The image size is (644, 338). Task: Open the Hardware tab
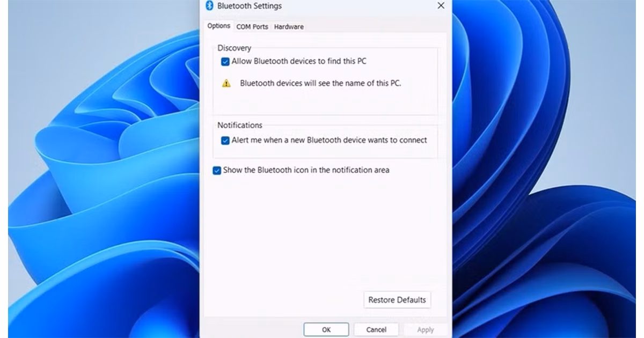pyautogui.click(x=289, y=27)
